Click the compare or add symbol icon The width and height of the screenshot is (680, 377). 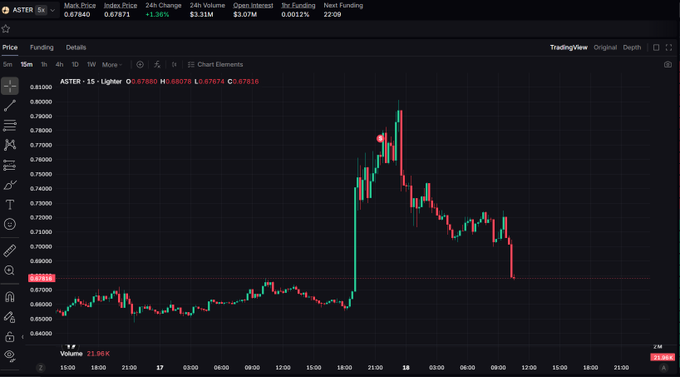[140, 65]
